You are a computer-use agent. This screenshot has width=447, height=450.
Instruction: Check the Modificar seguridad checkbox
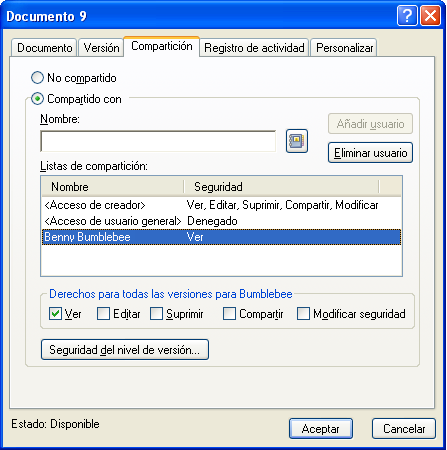(x=303, y=314)
